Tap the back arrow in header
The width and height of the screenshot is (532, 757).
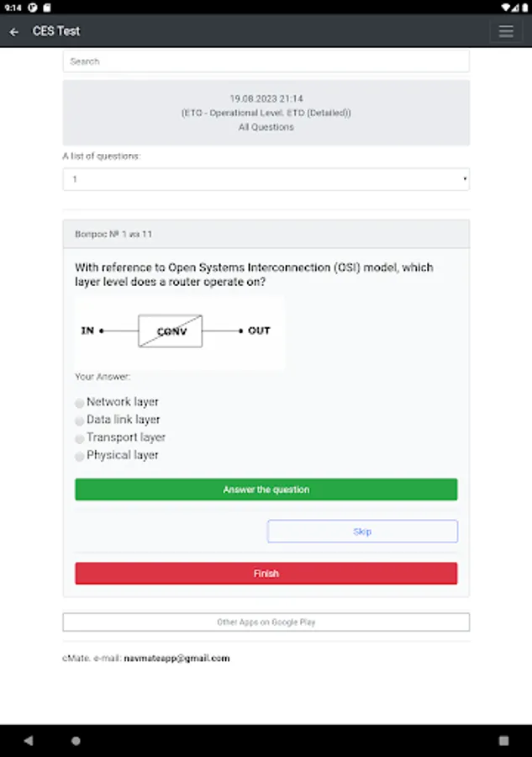click(x=14, y=32)
